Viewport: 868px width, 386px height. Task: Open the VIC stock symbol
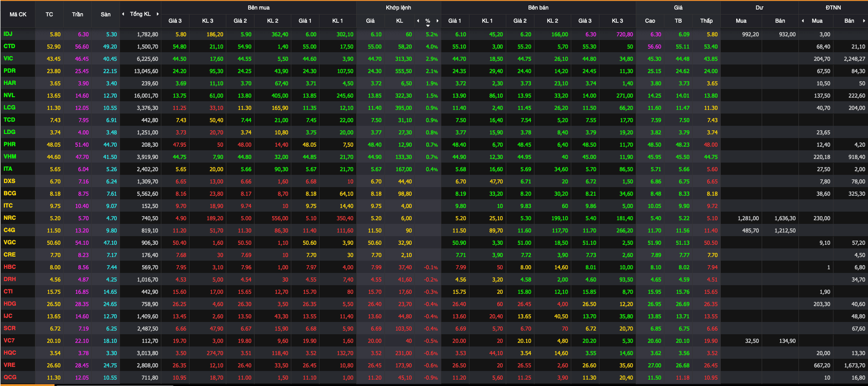[x=8, y=59]
